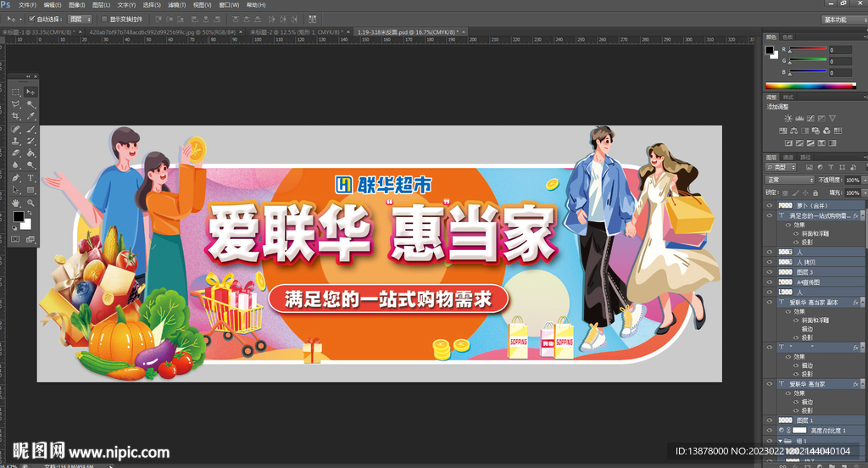Select the Pen tool

[x=15, y=178]
